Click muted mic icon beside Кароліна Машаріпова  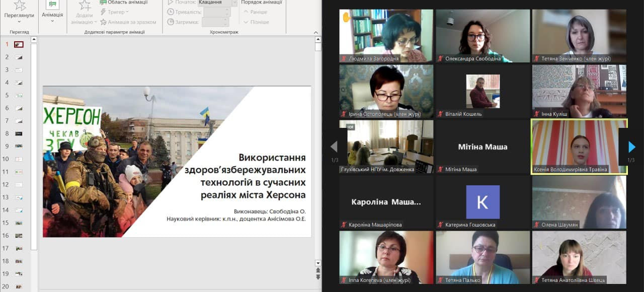pyautogui.click(x=344, y=225)
